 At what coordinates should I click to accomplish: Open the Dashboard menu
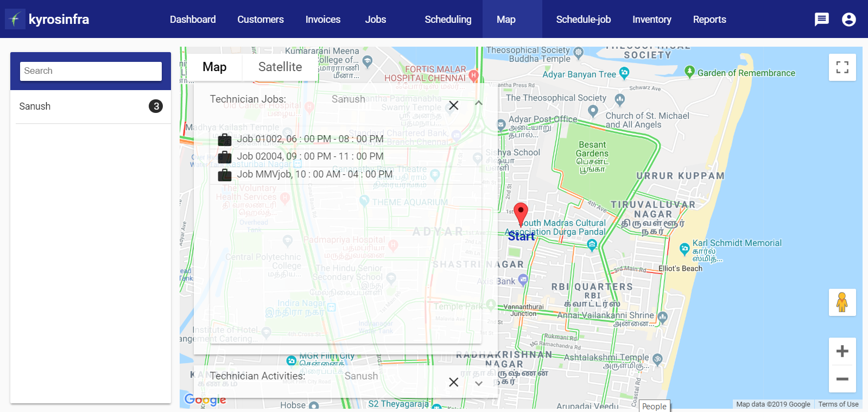(x=193, y=20)
